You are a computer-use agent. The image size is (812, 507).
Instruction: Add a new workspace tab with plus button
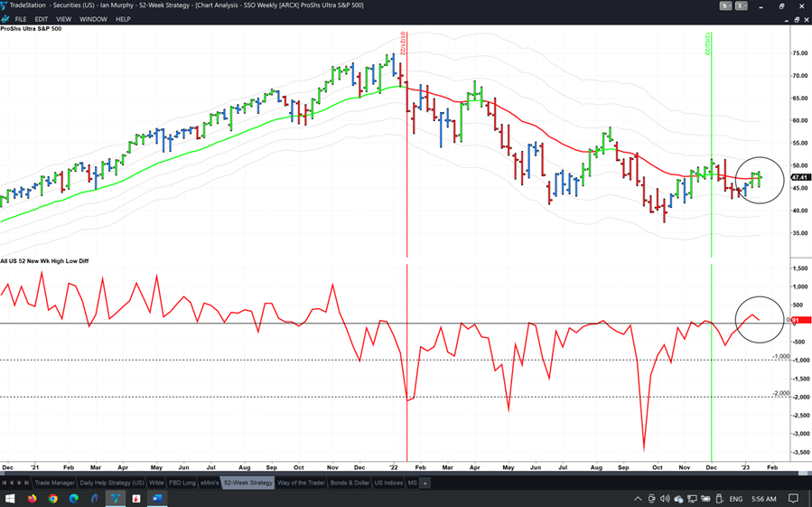425,483
